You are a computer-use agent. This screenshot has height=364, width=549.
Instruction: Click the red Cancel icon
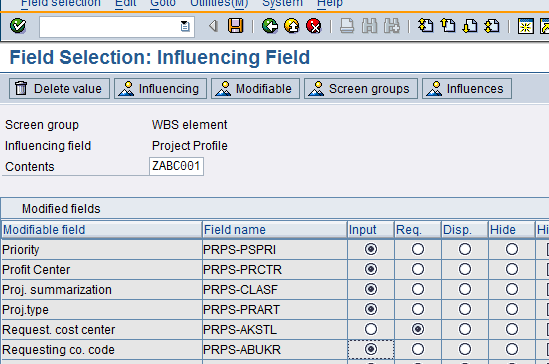pyautogui.click(x=314, y=26)
